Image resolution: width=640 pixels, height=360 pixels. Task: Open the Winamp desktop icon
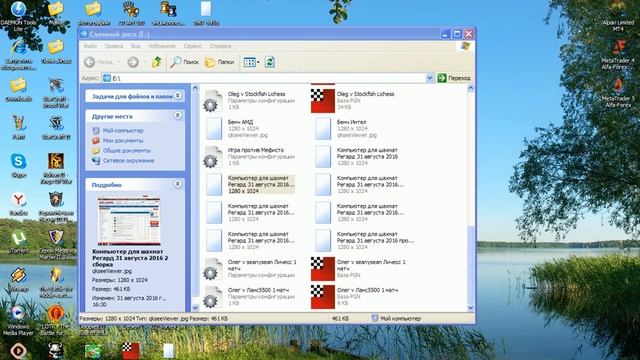coord(18,280)
